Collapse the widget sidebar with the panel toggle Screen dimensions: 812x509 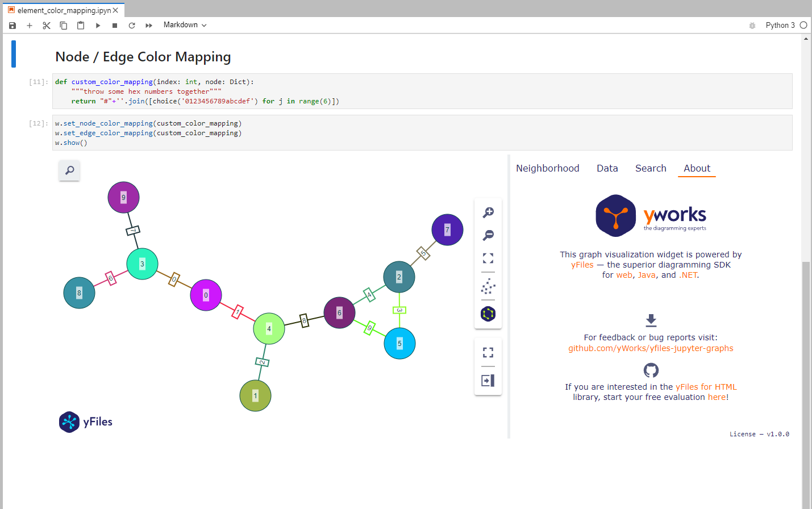click(x=488, y=380)
